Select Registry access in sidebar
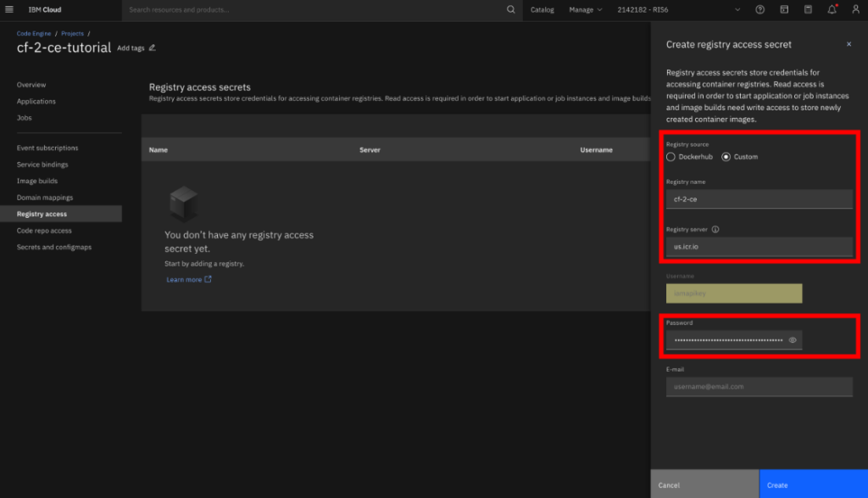868x498 pixels. pyautogui.click(x=61, y=214)
